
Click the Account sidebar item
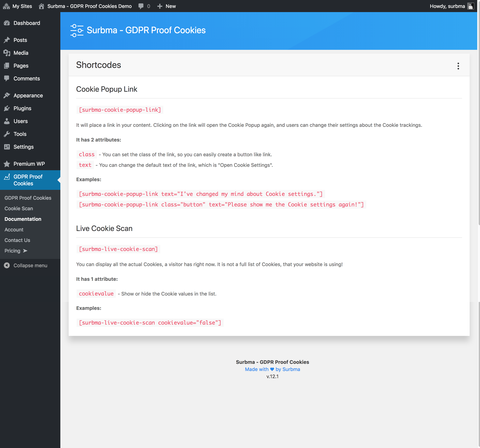click(x=14, y=229)
